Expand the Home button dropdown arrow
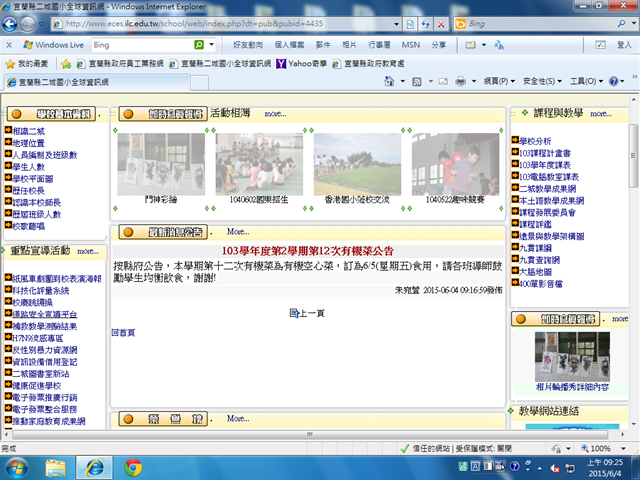The height and width of the screenshot is (480, 640). (x=402, y=81)
